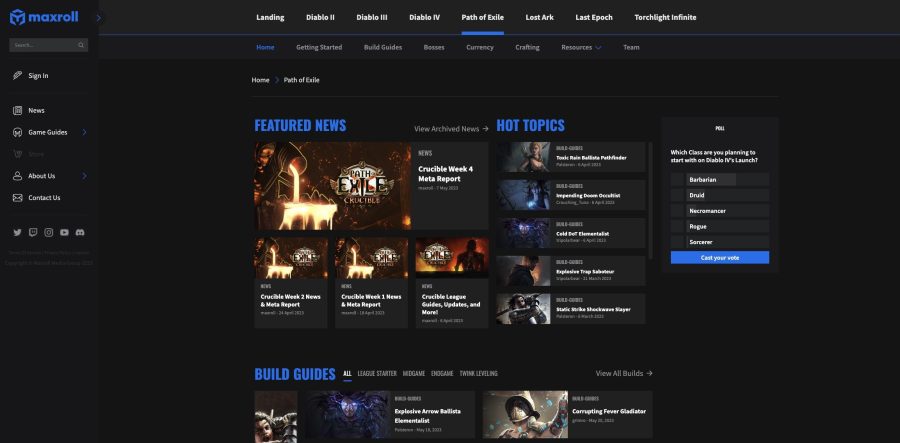Open Toxic Rain Ballista Pathfinder guide

pos(571,157)
